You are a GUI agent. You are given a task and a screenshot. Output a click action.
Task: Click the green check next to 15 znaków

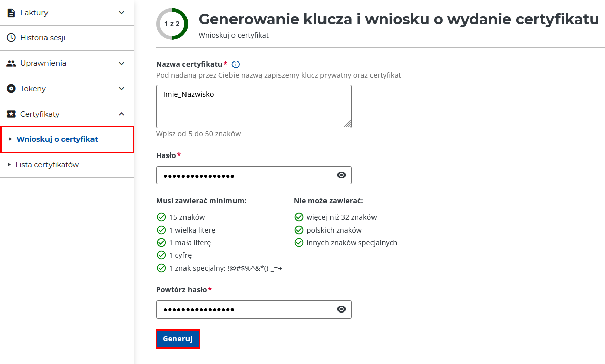[161, 217]
